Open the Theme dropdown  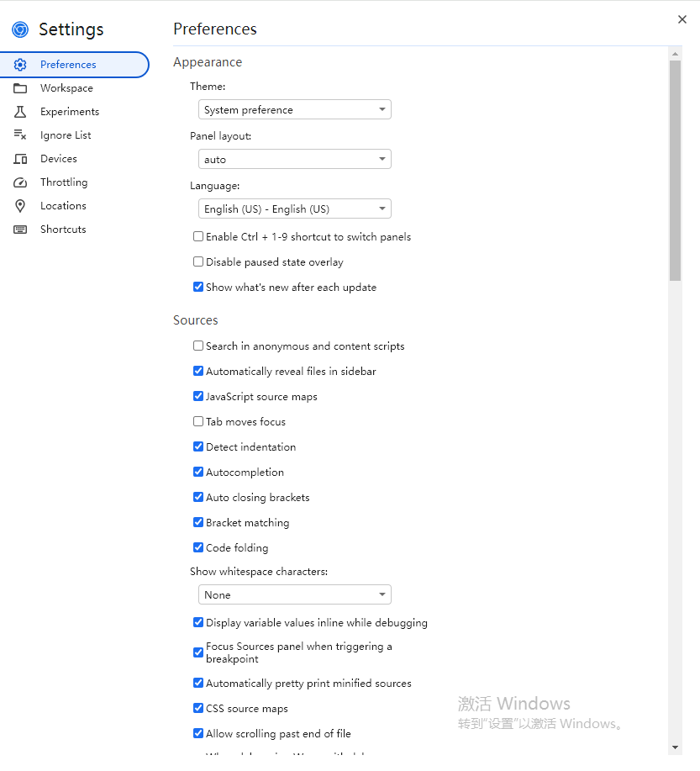(294, 109)
